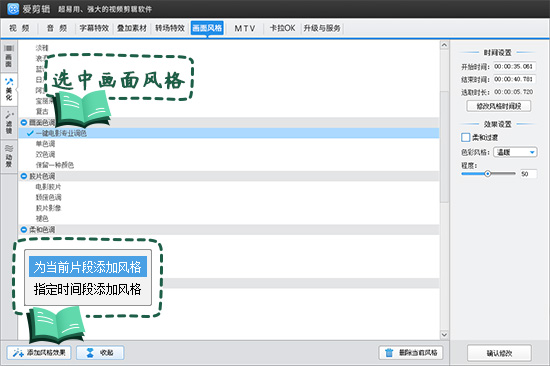Select the 单色调 style

[45, 144]
